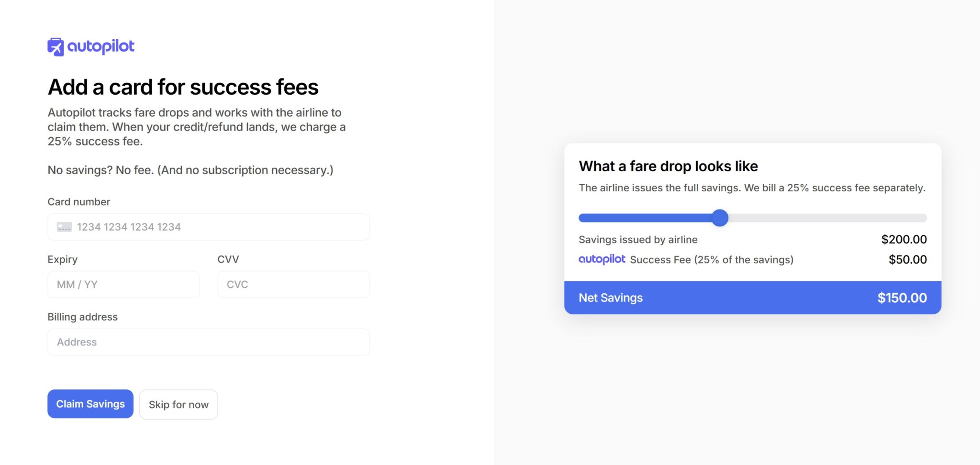Click the Net Savings blue bar label
Image resolution: width=980 pixels, height=465 pixels.
click(611, 298)
